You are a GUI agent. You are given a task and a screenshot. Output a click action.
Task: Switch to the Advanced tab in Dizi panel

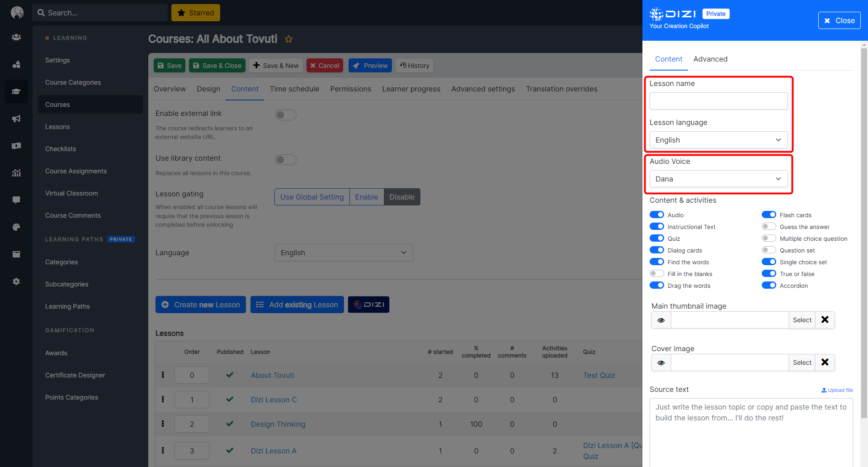[x=710, y=59]
